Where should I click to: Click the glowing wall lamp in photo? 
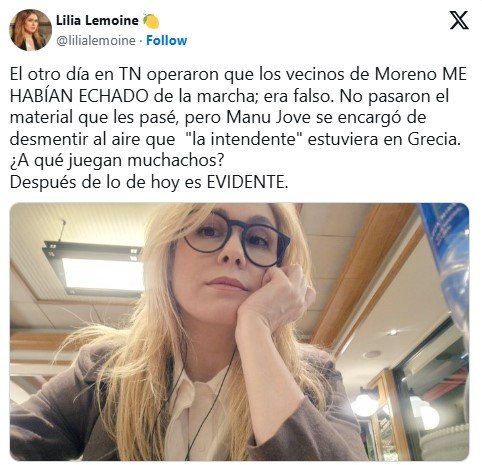tap(365, 403)
